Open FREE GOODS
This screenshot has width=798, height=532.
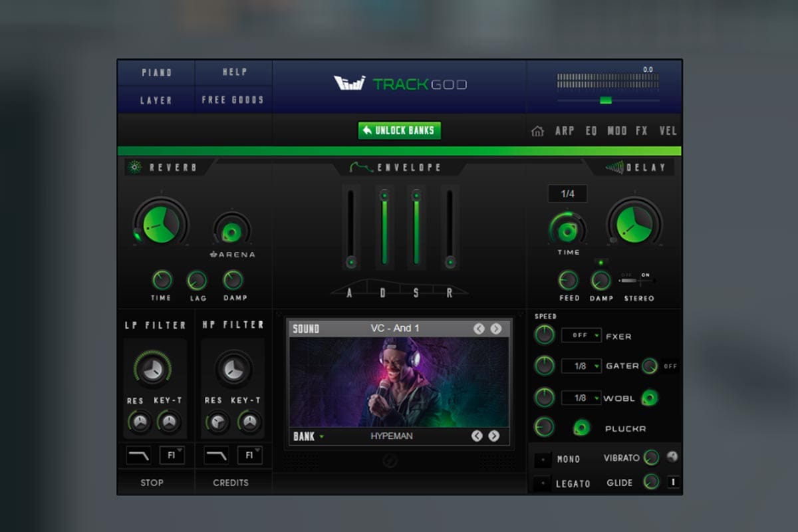[233, 100]
